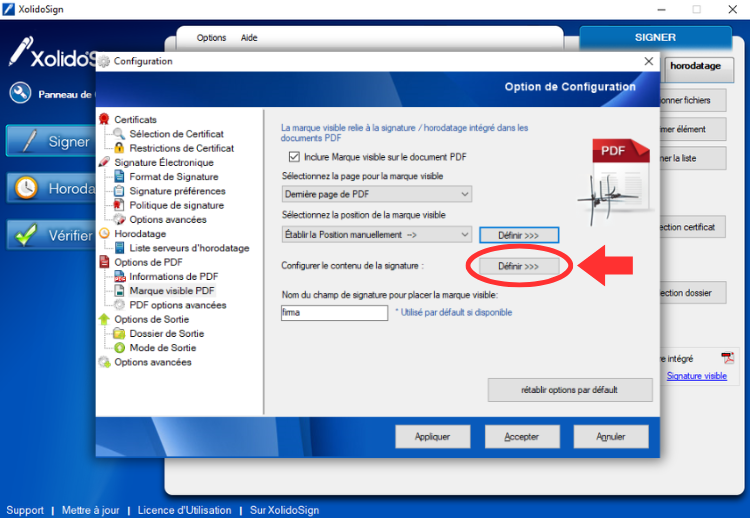Click the green icon beside Mode de Sortie
This screenshot has width=750, height=518.
coord(120,348)
